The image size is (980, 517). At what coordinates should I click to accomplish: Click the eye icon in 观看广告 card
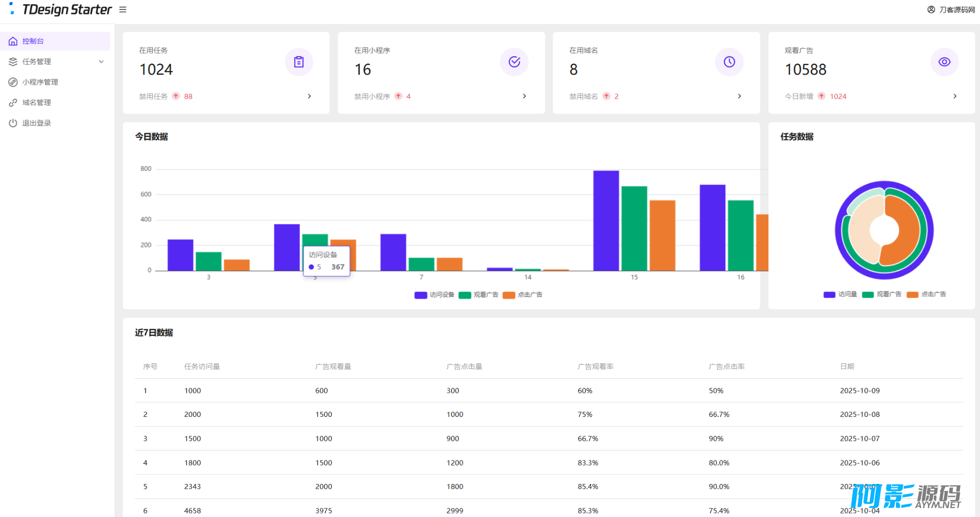coord(944,62)
